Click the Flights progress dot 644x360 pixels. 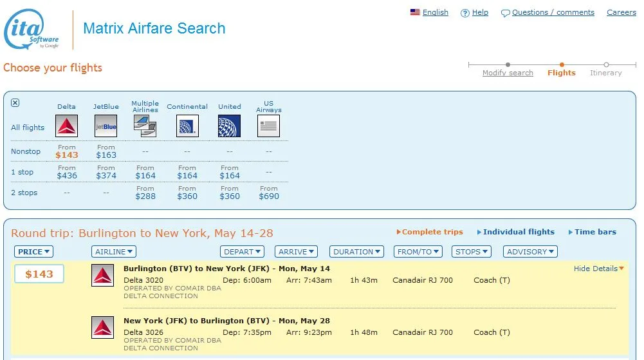[x=562, y=64]
